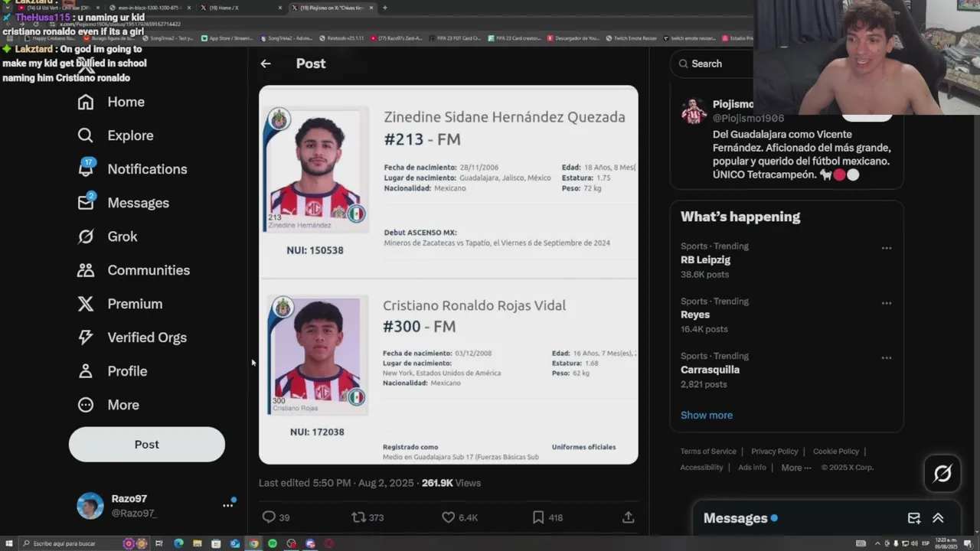Image resolution: width=980 pixels, height=551 pixels.
Task: Open Piojismo's avatar in the sidebar card
Action: pyautogui.click(x=694, y=112)
